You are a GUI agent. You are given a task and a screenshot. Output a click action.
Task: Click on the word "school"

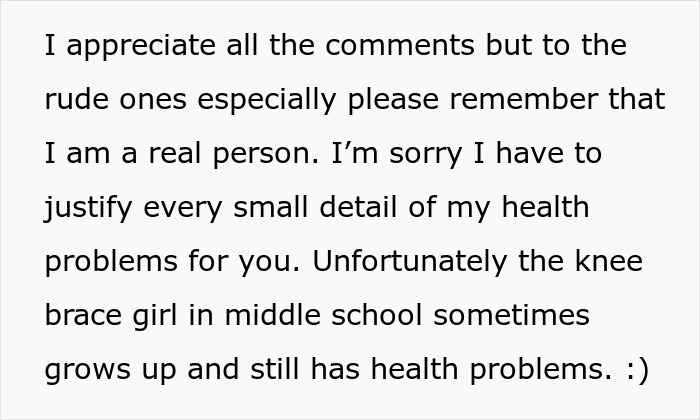click(377, 315)
